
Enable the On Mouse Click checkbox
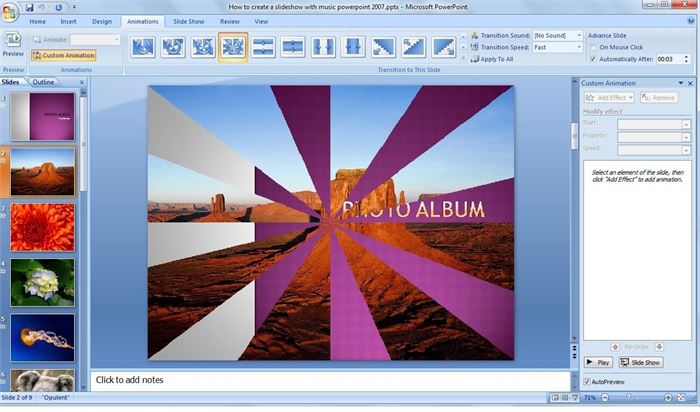tap(593, 47)
